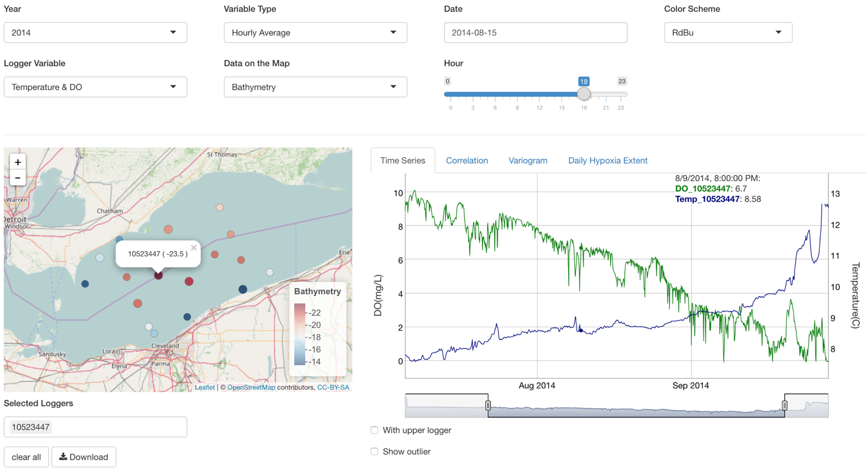Zoom out on the map
Viewport: 868px width, 476px height.
(18, 178)
